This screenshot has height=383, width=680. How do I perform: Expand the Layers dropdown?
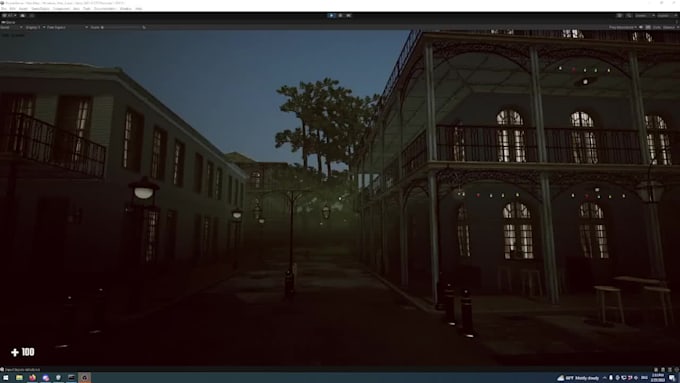(645, 16)
